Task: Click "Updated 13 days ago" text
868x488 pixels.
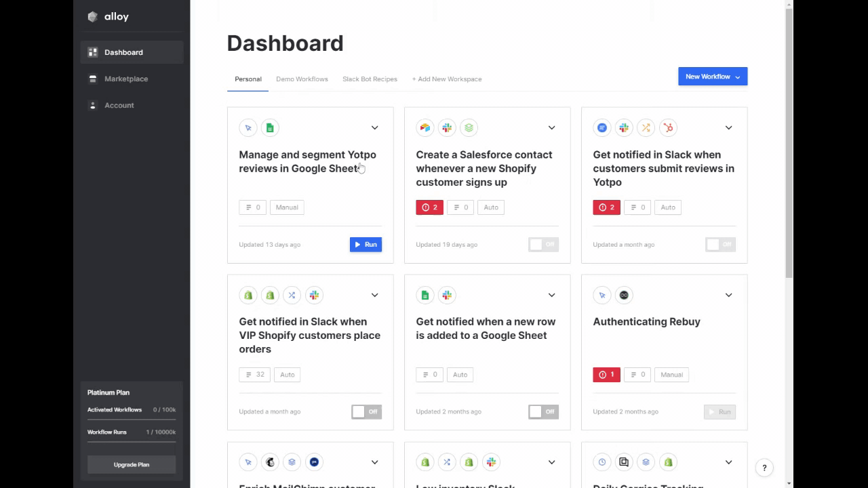Action: pyautogui.click(x=270, y=245)
